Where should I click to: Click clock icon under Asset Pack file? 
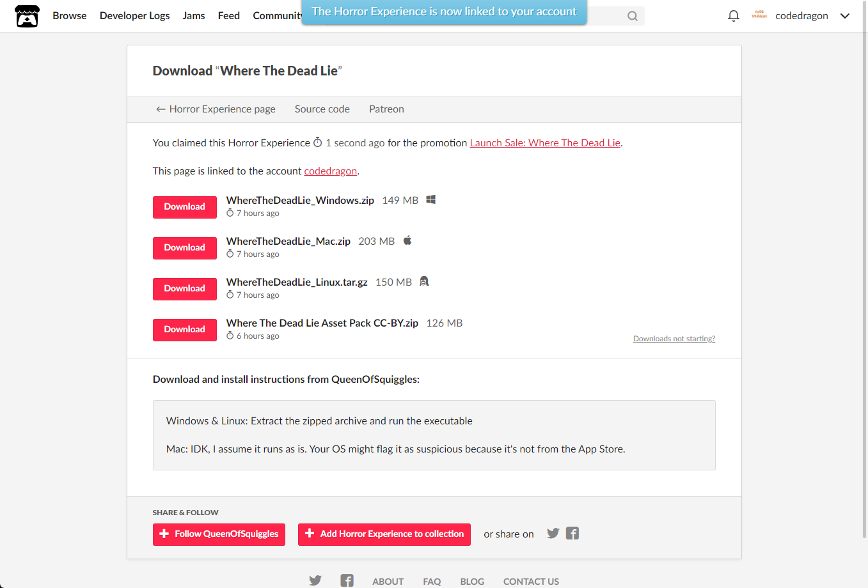(230, 336)
